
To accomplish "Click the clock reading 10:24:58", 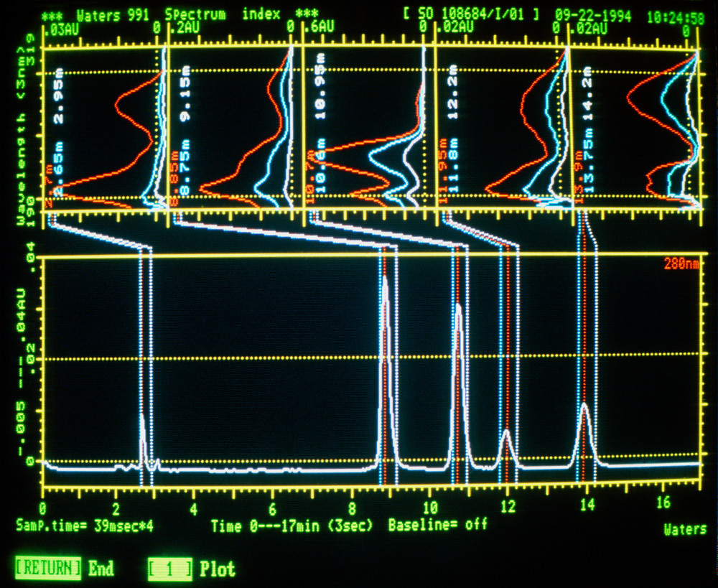I will (x=676, y=18).
